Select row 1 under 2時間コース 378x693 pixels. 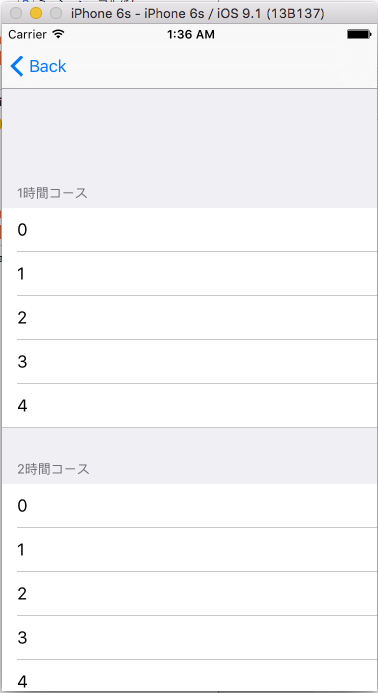point(190,549)
